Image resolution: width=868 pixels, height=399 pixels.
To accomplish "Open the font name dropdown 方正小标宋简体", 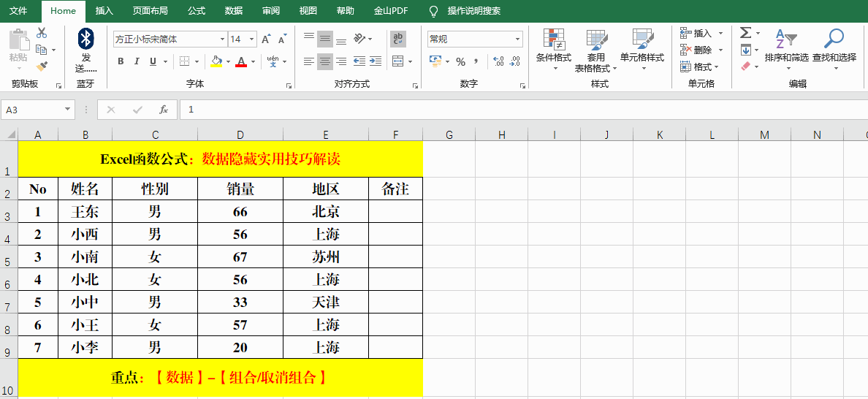I will [x=223, y=39].
